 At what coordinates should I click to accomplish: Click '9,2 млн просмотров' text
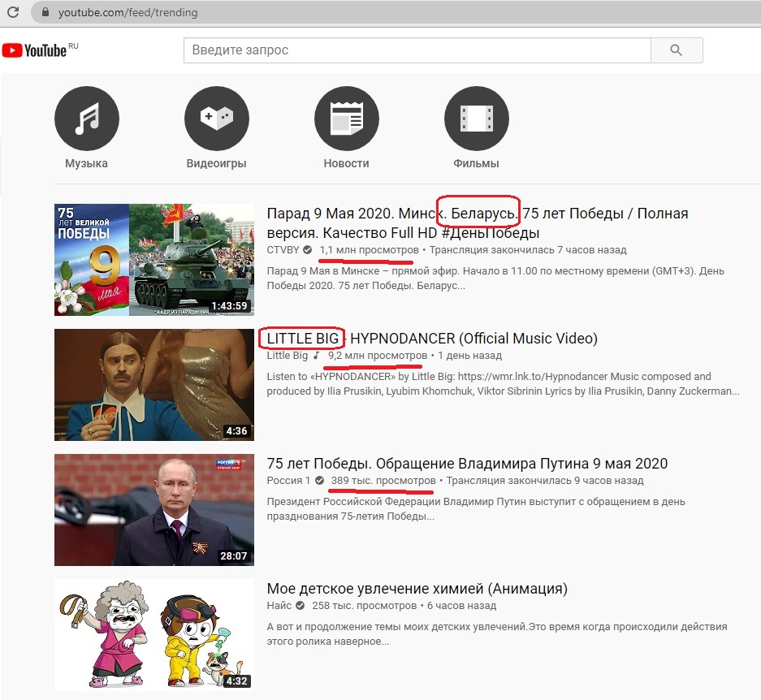[x=378, y=356]
